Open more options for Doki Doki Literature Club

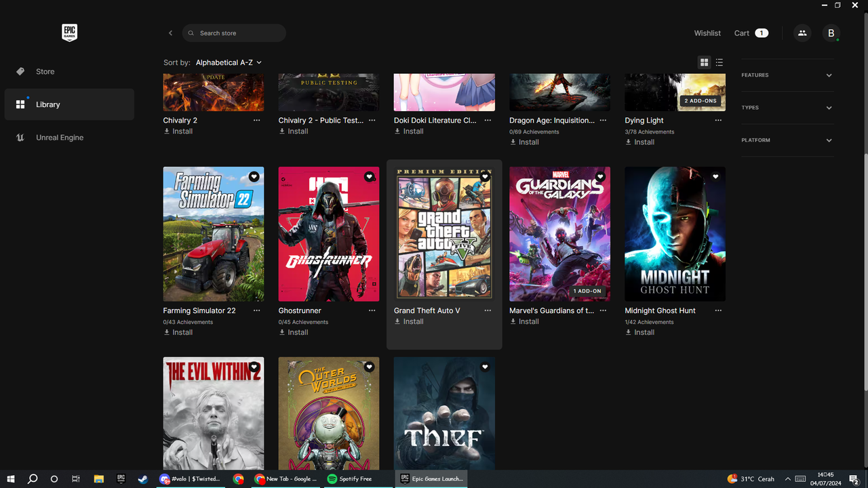[x=488, y=121]
